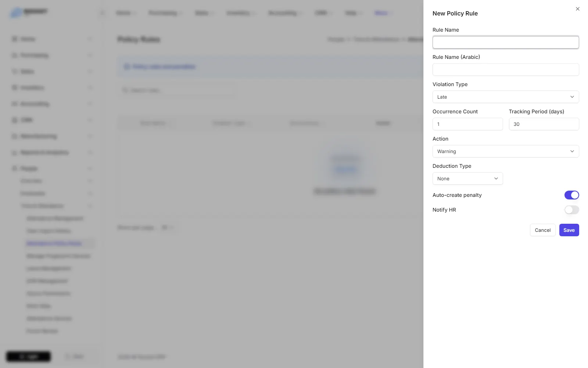Focus the Rule Name (Arabic) field

coord(506,70)
